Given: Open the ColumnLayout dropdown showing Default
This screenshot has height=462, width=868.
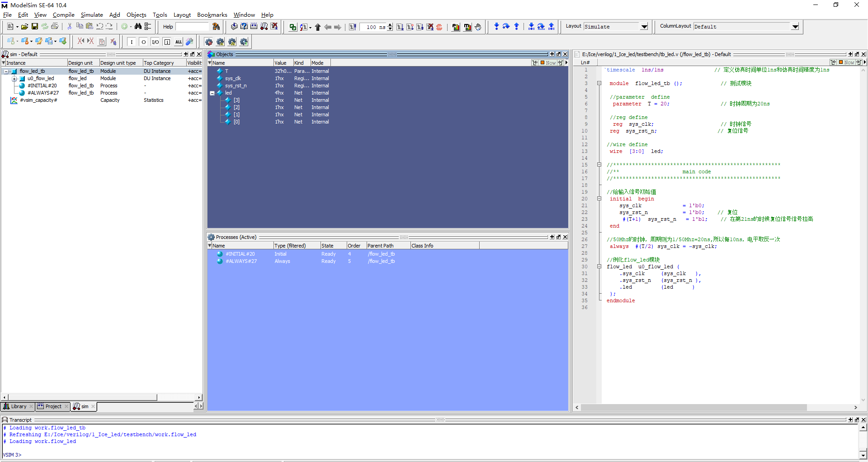Looking at the screenshot, I should pos(795,26).
